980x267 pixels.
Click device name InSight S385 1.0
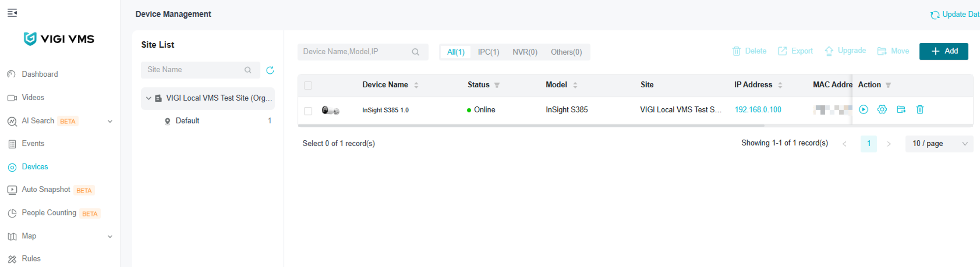(x=385, y=110)
